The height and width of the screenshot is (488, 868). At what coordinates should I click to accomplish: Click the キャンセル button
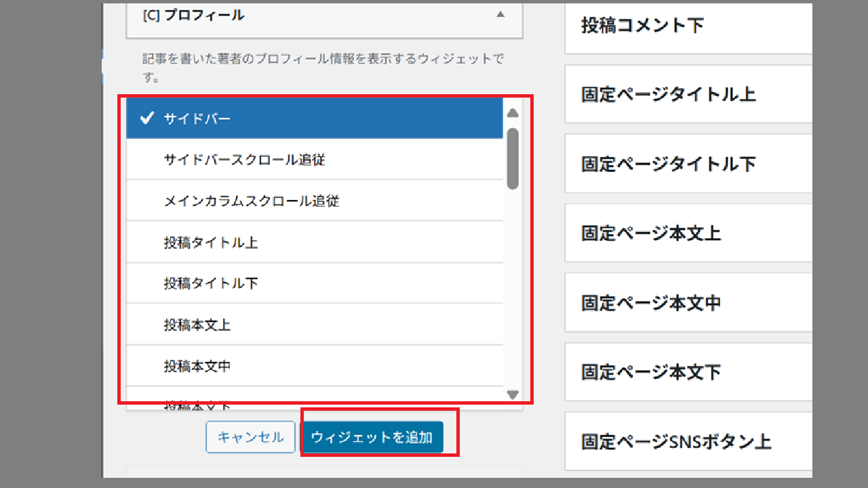(x=250, y=437)
